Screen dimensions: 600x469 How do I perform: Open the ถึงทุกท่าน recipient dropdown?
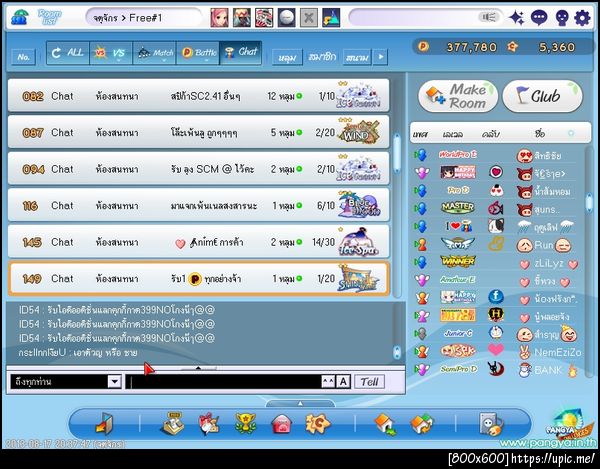(66, 381)
